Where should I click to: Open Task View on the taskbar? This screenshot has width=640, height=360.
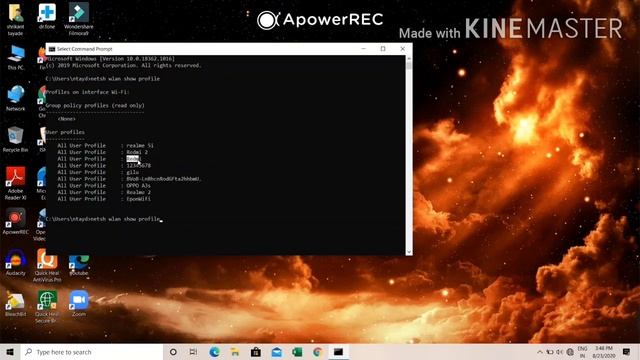point(193,352)
